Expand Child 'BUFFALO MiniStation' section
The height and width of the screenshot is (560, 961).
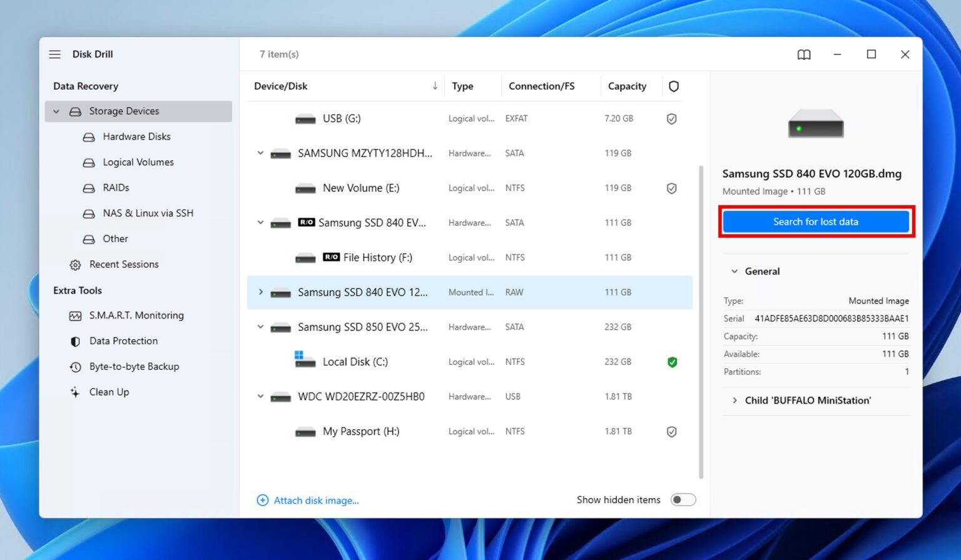coord(735,400)
